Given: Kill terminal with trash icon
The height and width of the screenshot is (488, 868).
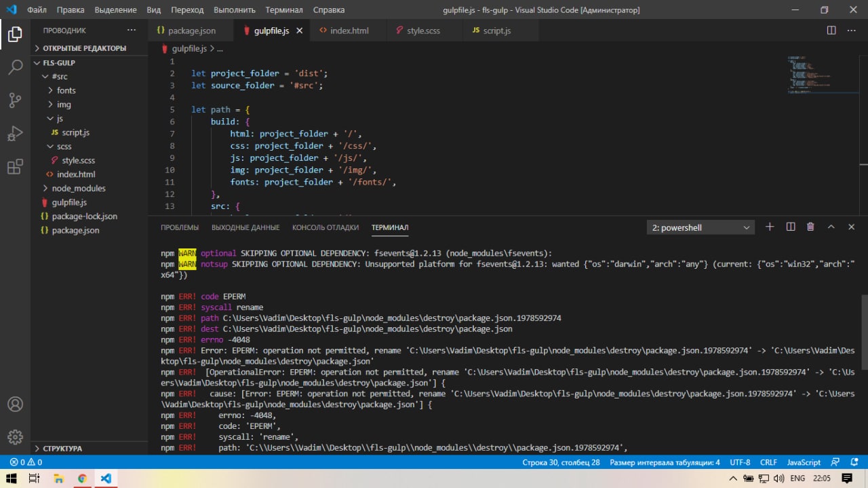Looking at the screenshot, I should [810, 227].
